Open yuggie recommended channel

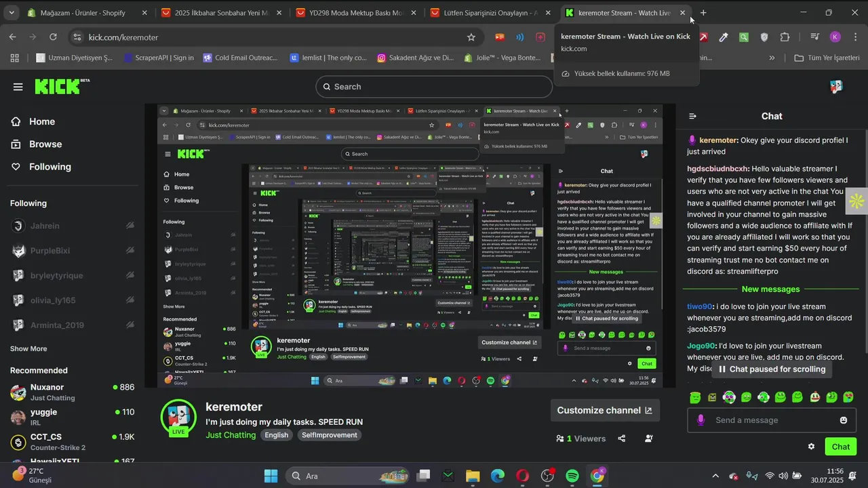click(72, 418)
